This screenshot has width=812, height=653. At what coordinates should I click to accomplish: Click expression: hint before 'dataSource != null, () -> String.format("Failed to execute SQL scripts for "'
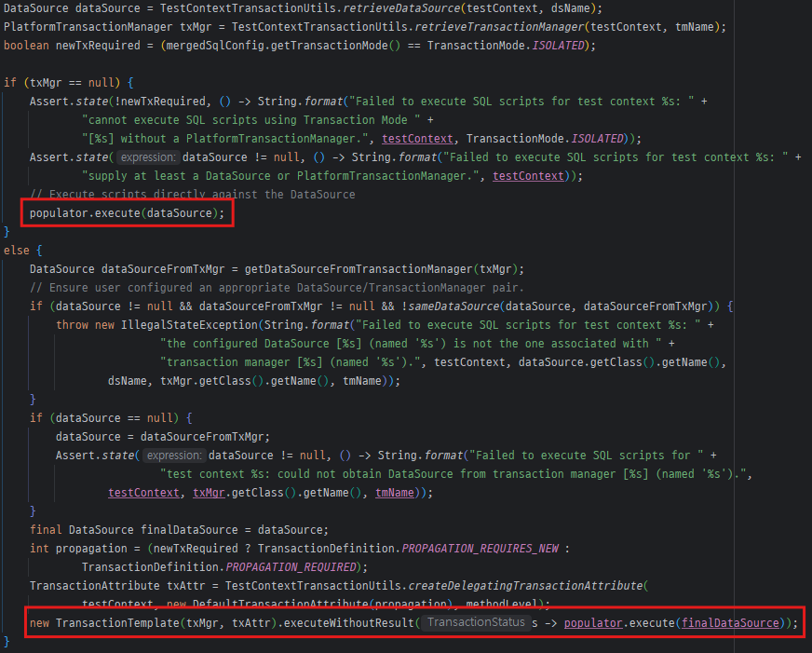click(x=174, y=456)
